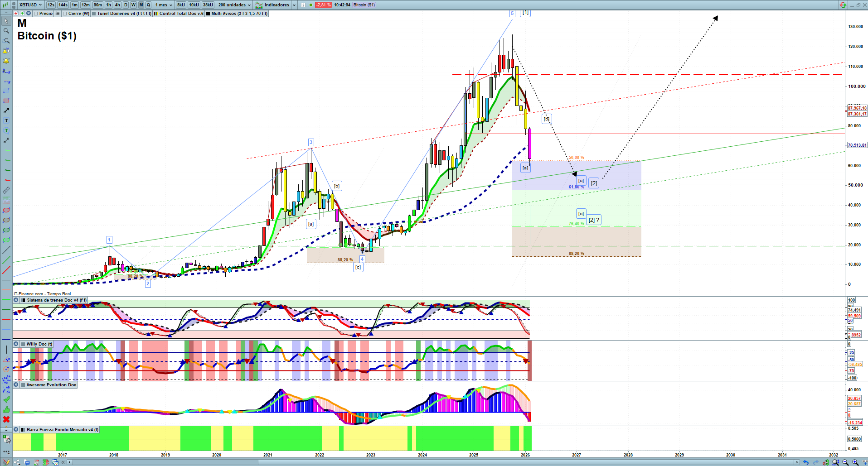Click the 5kU units button
The height and width of the screenshot is (466, 868).
click(x=181, y=5)
